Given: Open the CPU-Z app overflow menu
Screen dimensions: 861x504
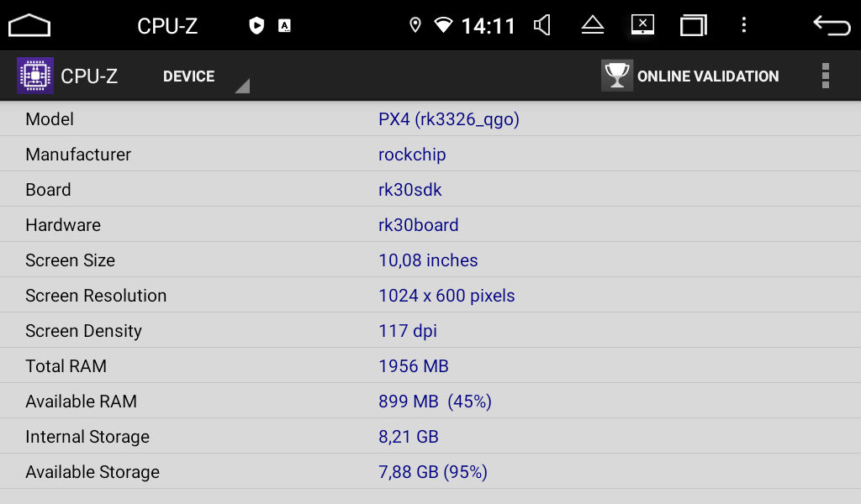Looking at the screenshot, I should [x=826, y=76].
